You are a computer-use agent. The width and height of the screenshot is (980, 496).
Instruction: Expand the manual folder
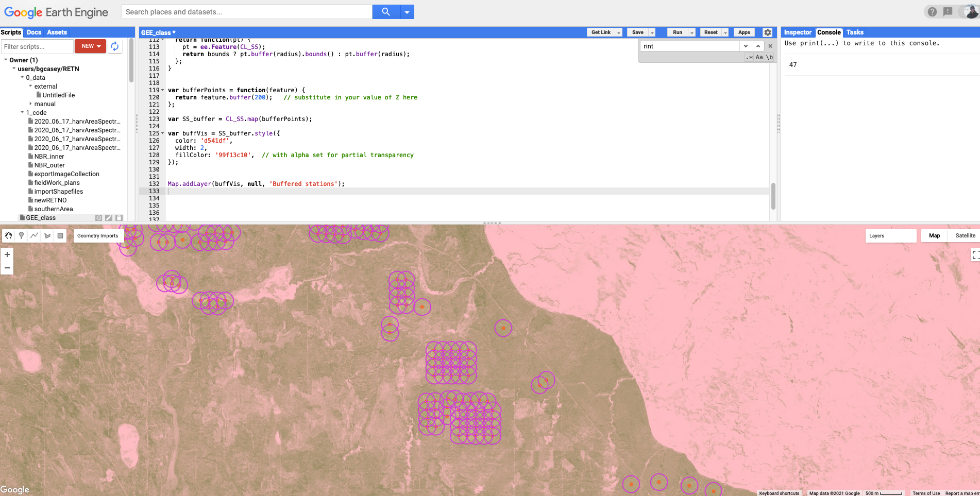coord(31,104)
